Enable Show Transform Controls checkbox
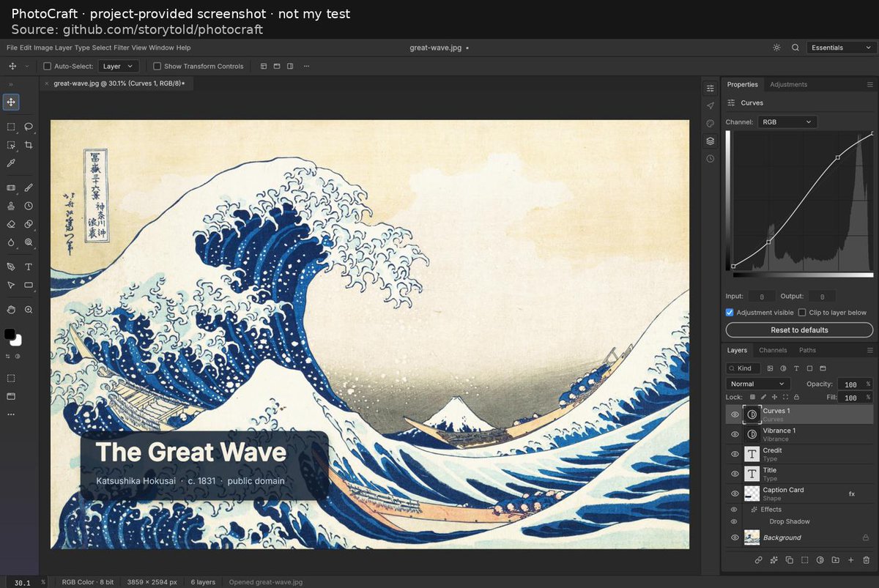 click(157, 66)
